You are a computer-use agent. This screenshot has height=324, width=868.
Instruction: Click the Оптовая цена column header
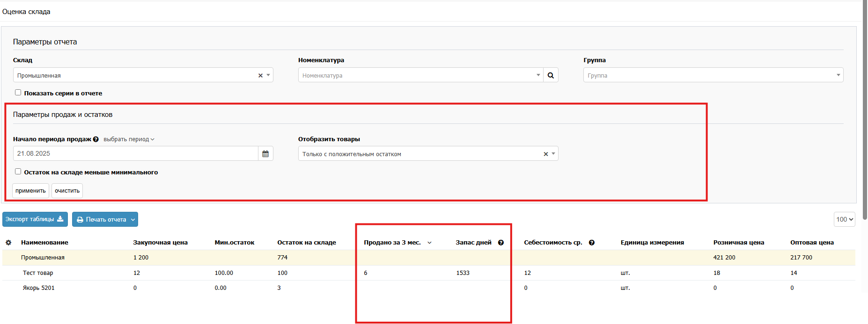coord(812,243)
